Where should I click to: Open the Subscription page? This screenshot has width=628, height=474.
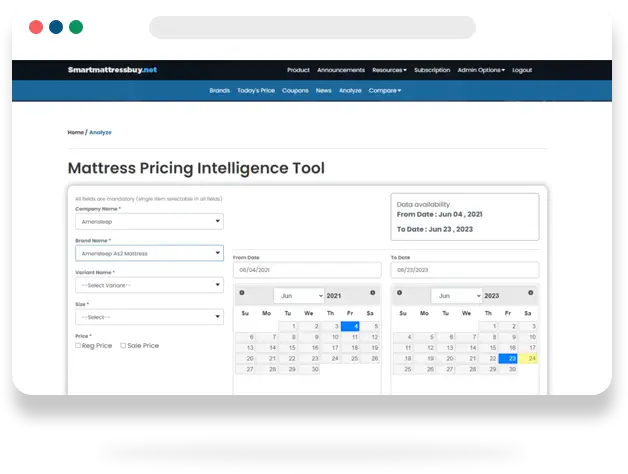[432, 70]
